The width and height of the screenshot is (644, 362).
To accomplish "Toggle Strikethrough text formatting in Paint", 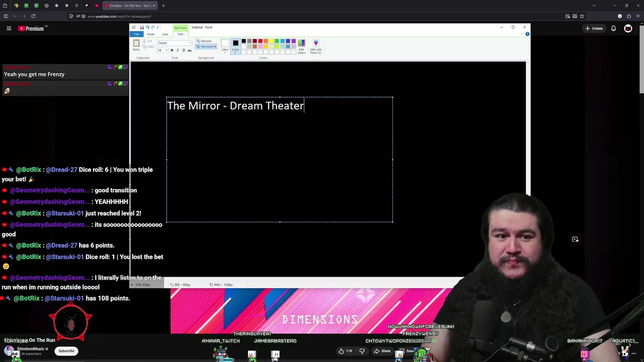I will tap(190, 50).
